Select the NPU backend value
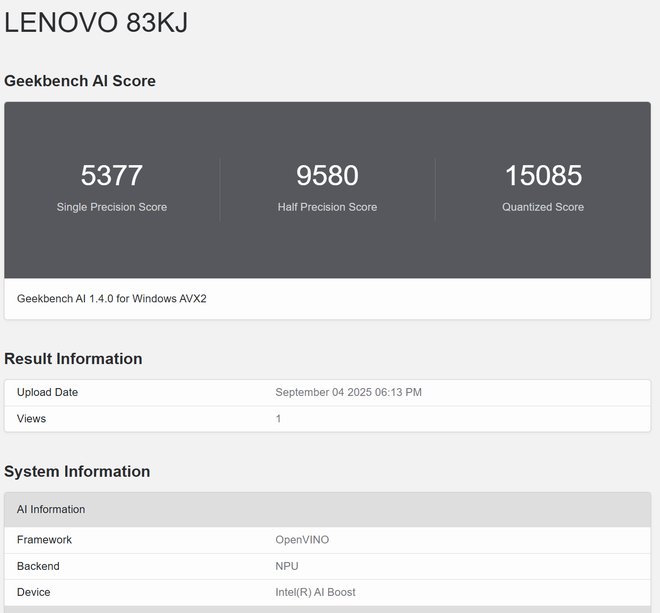 (x=287, y=566)
